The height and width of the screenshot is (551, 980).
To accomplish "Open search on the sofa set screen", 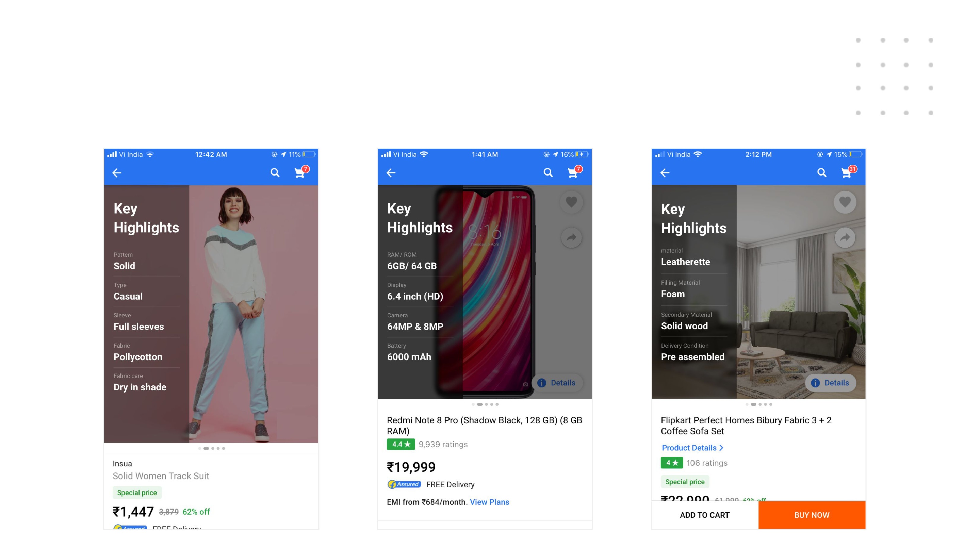I will click(x=822, y=173).
